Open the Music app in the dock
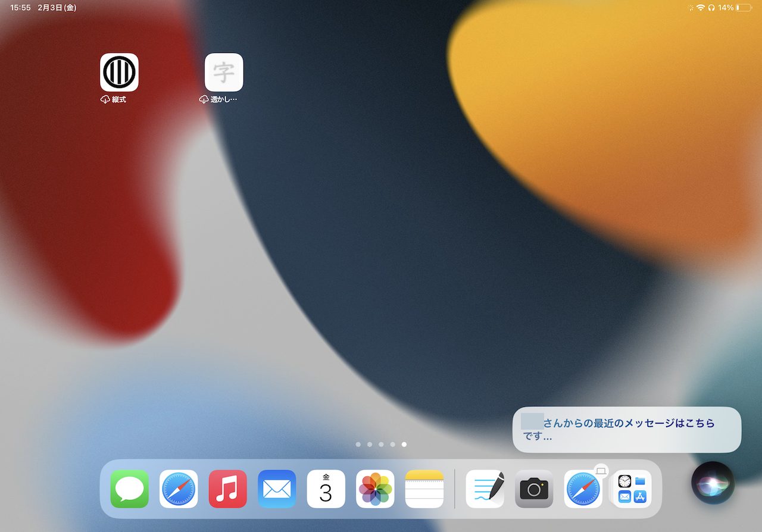 click(x=228, y=489)
